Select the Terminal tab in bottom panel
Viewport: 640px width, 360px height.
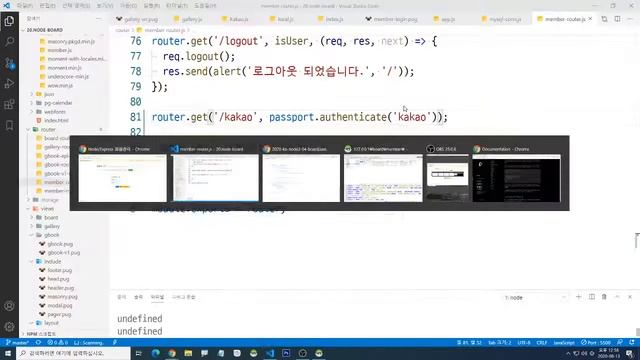(x=157, y=297)
